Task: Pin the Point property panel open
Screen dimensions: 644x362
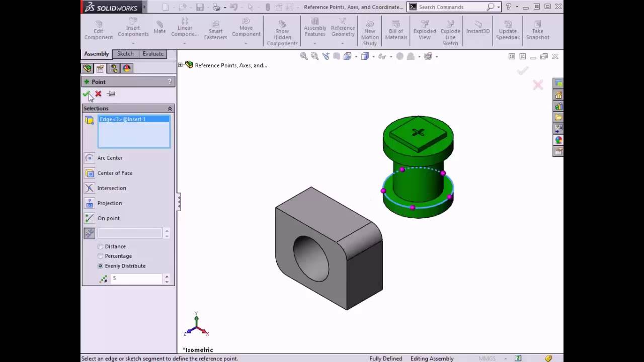Action: [x=111, y=94]
